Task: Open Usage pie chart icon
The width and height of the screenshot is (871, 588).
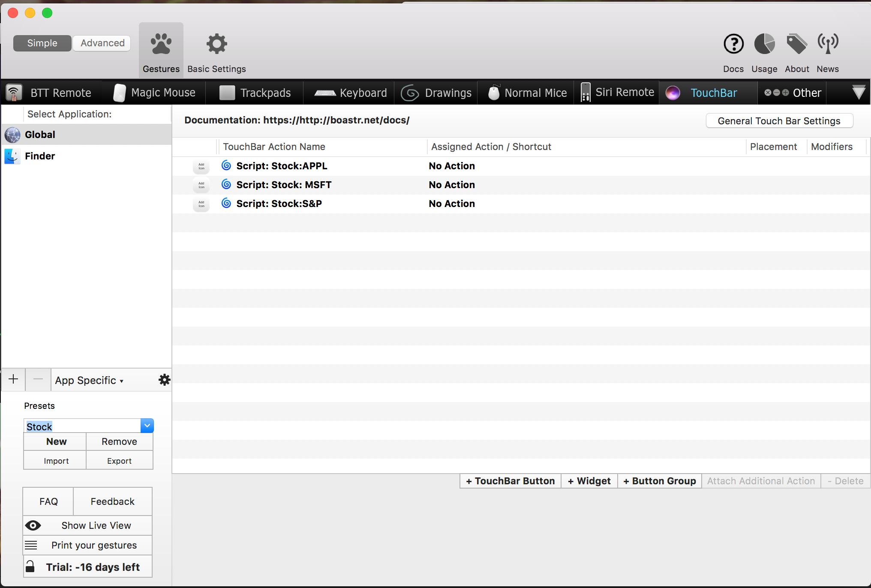Action: pos(764,44)
